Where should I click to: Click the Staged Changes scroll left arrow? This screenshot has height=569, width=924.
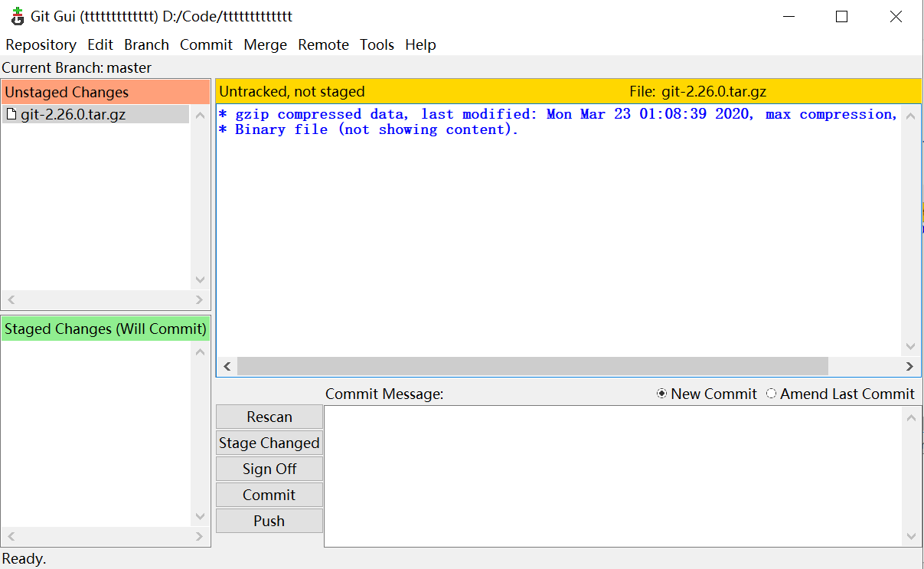(x=11, y=537)
